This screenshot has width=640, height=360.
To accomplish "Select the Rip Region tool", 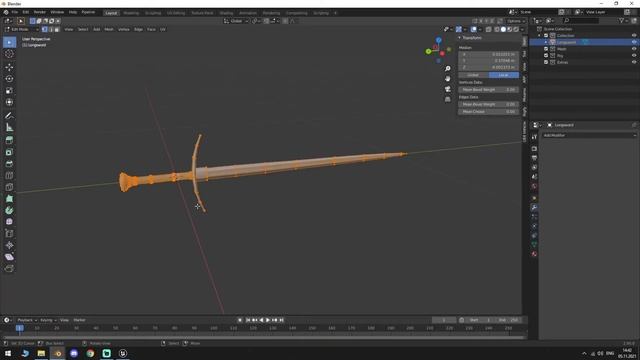I will point(9,269).
